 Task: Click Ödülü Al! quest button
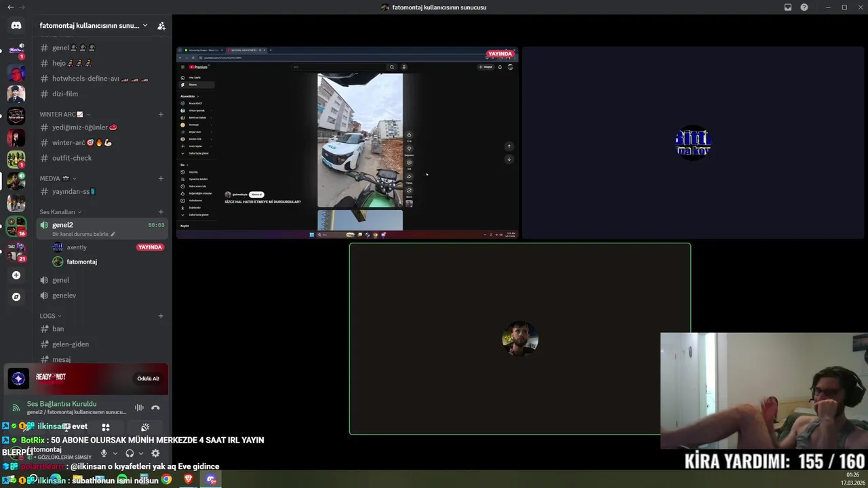click(x=148, y=378)
